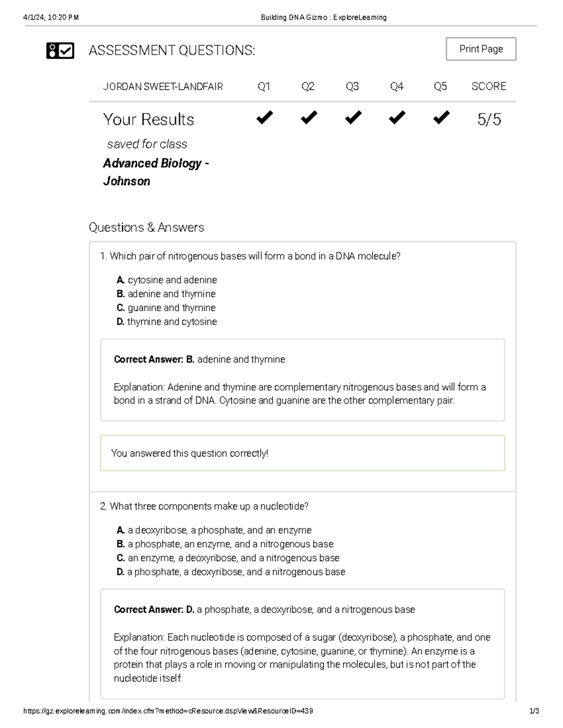
Task: Expand question 2 correct answer box
Action: pos(303,610)
